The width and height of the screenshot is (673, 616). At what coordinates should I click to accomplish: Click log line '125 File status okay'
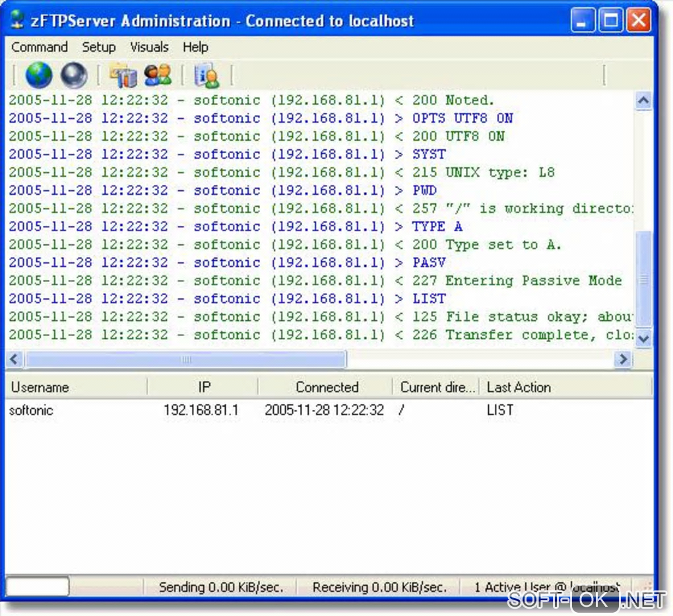pos(321,317)
